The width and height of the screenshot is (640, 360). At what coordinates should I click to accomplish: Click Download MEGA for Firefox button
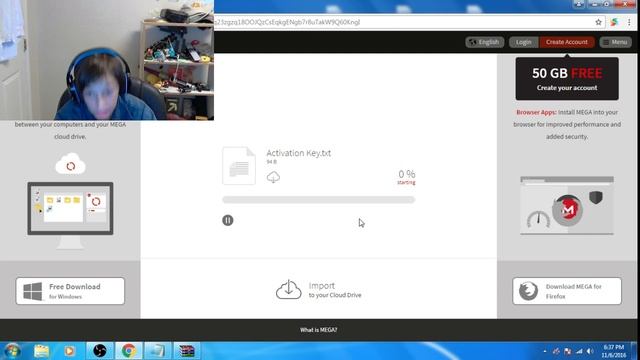pyautogui.click(x=567, y=291)
